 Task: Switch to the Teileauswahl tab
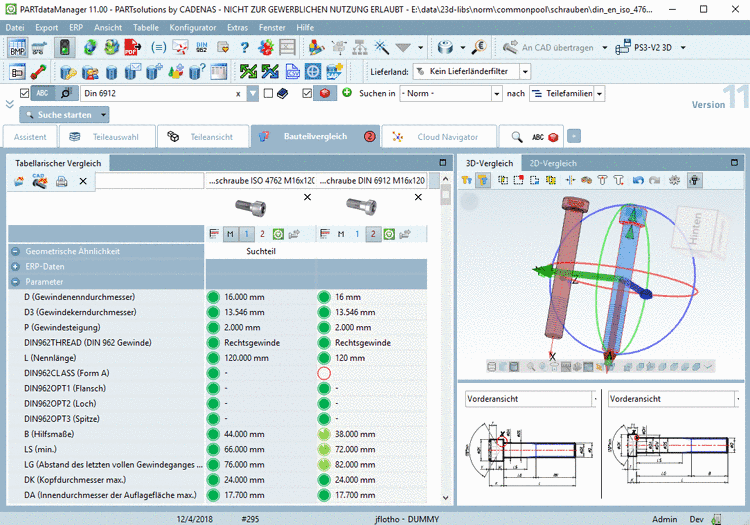[x=107, y=137]
